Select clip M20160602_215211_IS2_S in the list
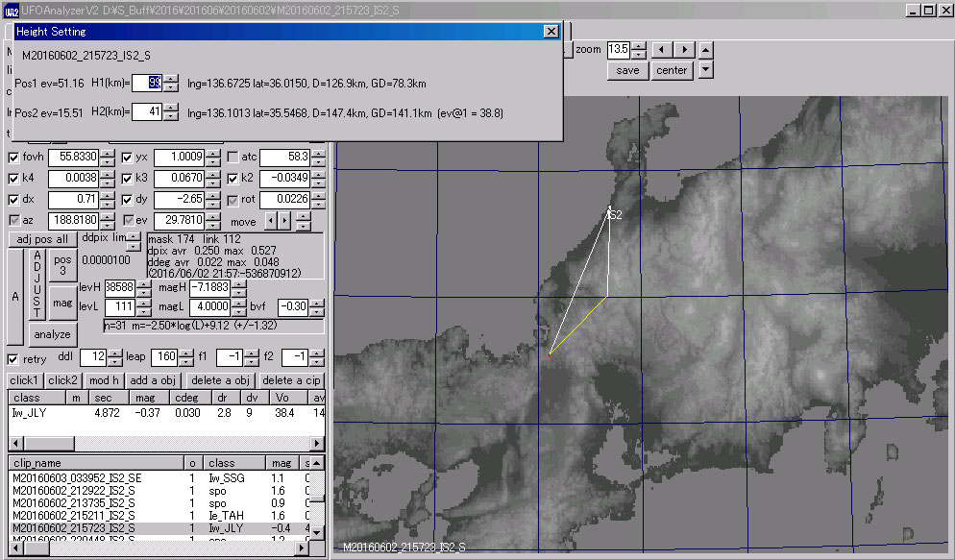955x560 pixels. click(x=72, y=516)
